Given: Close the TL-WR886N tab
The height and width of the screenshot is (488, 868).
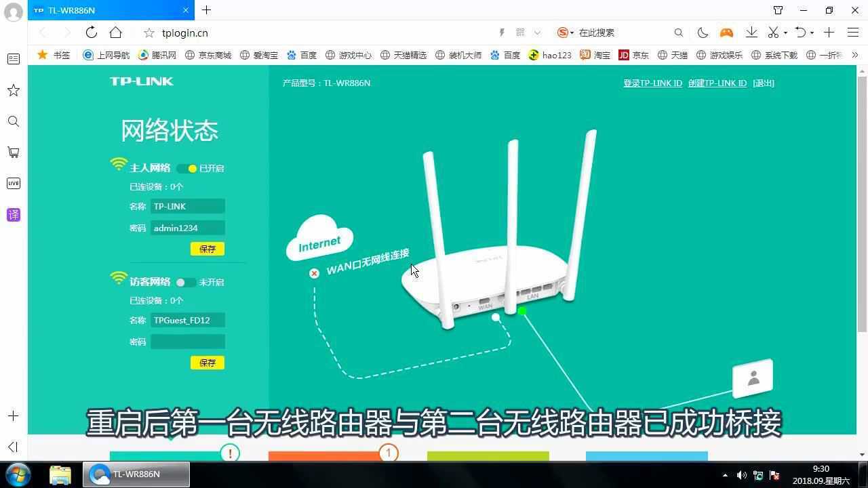Looking at the screenshot, I should pos(186,10).
